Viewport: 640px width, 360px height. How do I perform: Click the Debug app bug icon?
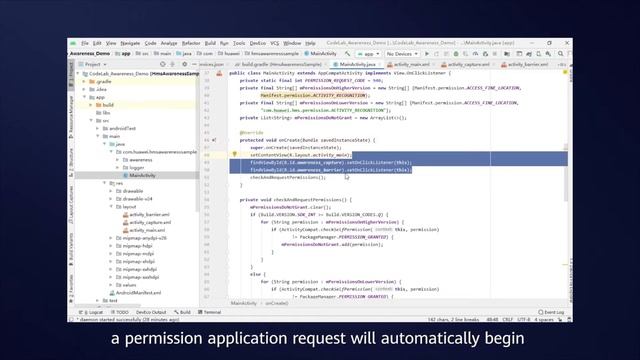(x=456, y=54)
